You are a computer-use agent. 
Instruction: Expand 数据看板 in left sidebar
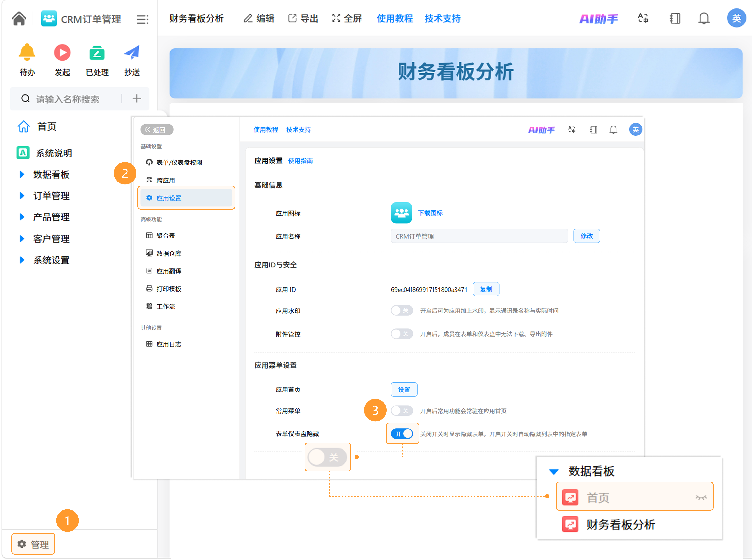point(22,174)
